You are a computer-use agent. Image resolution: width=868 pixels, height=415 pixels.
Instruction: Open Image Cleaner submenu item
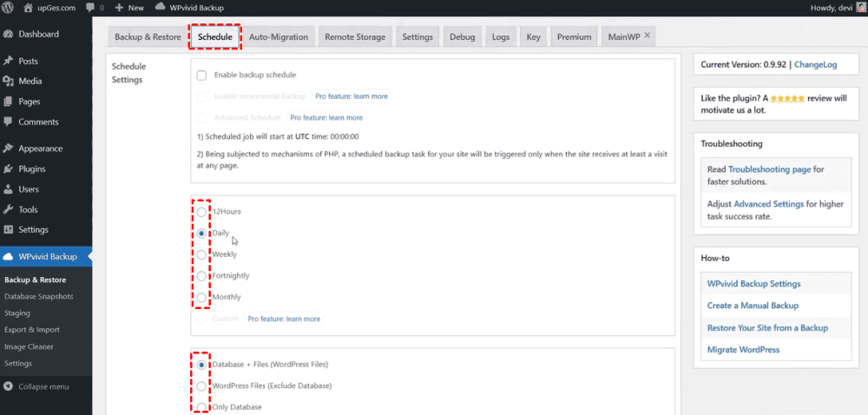[x=29, y=347]
